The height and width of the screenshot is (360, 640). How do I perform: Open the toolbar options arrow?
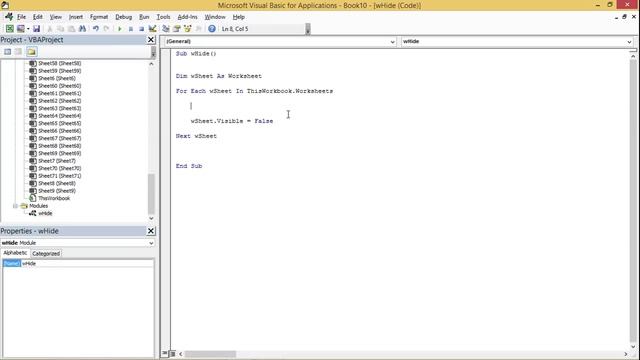point(308,29)
